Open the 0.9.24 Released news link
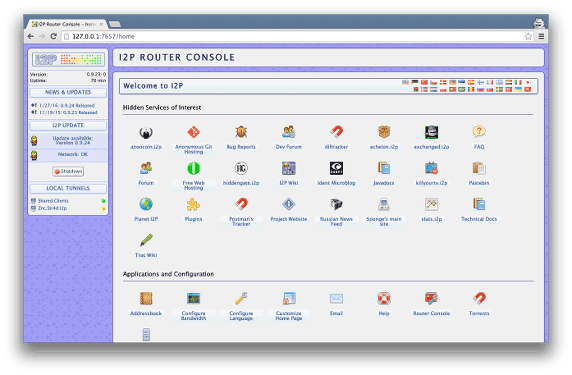The width and height of the screenshot is (572, 375). point(67,105)
